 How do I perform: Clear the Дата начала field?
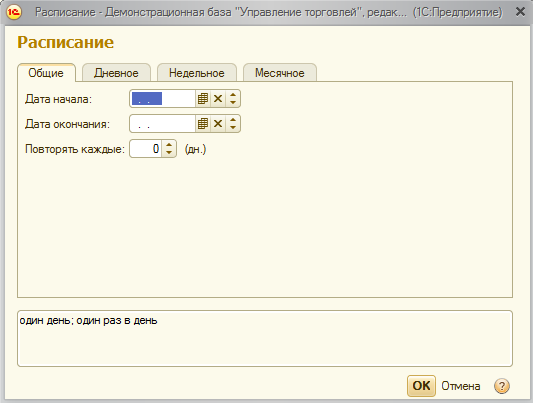[218, 99]
